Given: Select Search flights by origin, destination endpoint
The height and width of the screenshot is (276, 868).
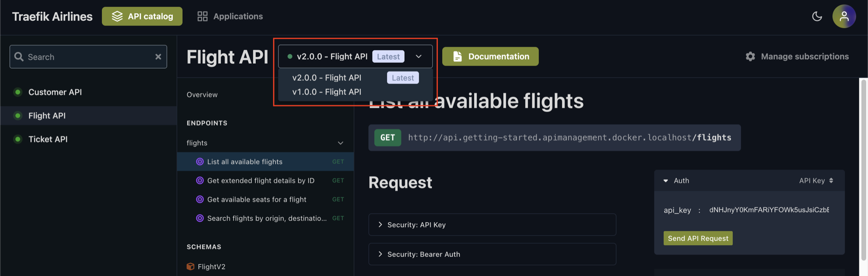Looking at the screenshot, I should (265, 218).
